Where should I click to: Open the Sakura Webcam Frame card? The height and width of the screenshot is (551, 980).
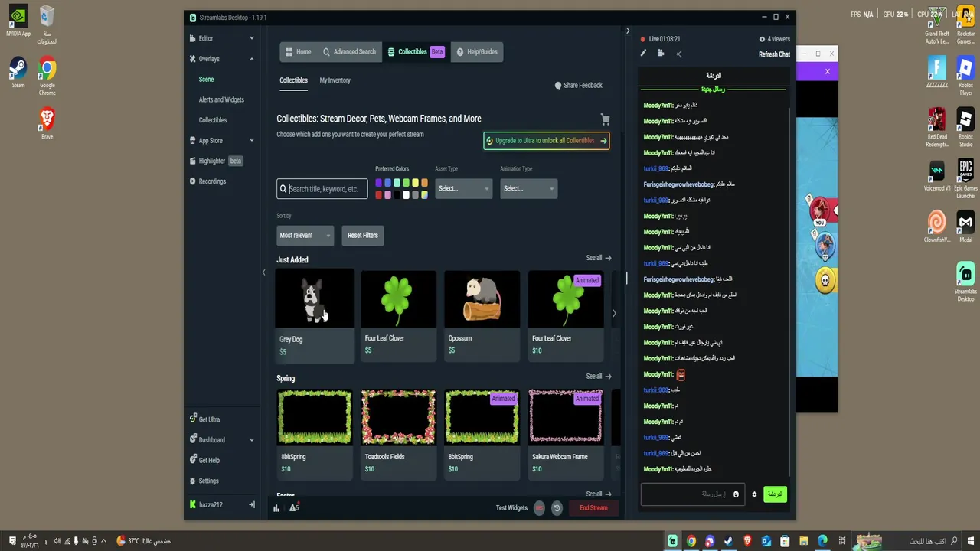click(565, 434)
